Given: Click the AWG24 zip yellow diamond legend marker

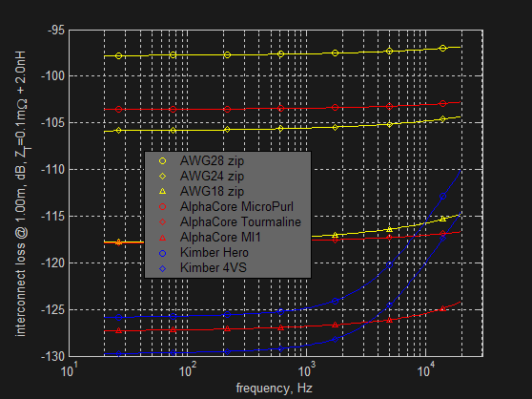Looking at the screenshot, I should tap(162, 177).
